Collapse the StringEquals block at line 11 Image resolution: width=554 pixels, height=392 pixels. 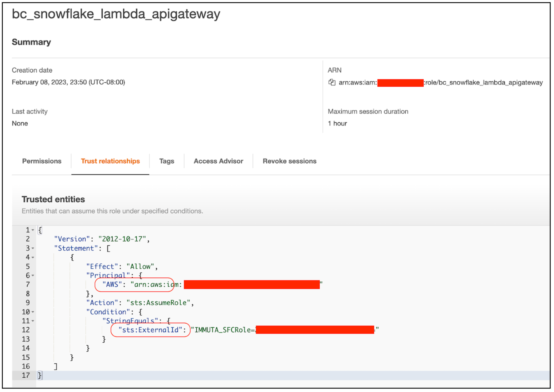pyautogui.click(x=33, y=321)
